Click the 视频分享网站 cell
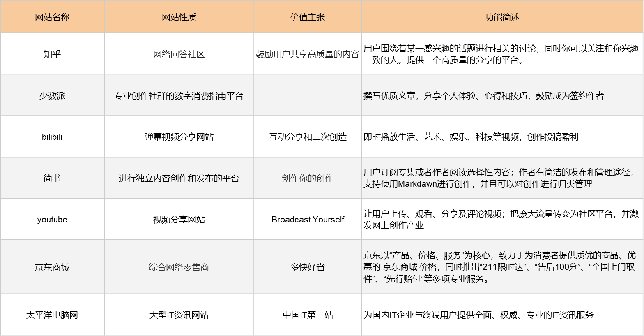Image resolution: width=644 pixels, height=336 pixels. pos(179,219)
